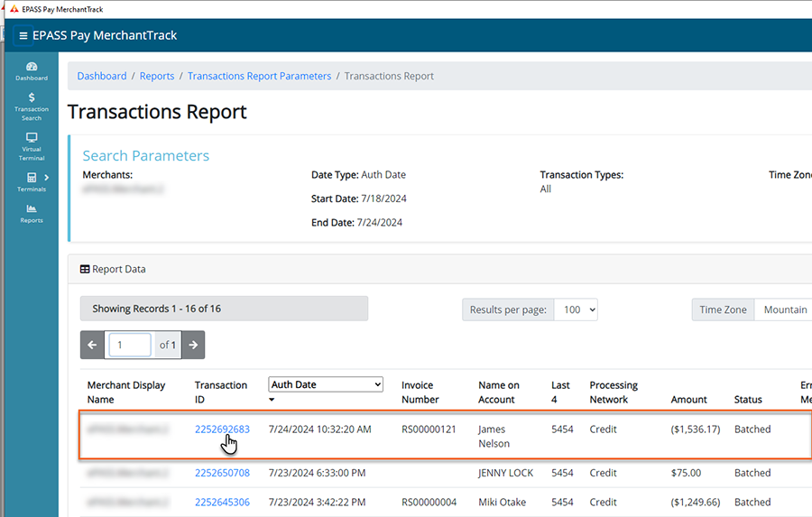Screen dimensions: 812x517
Task: Click the Invoice Number column header
Action: [420, 392]
